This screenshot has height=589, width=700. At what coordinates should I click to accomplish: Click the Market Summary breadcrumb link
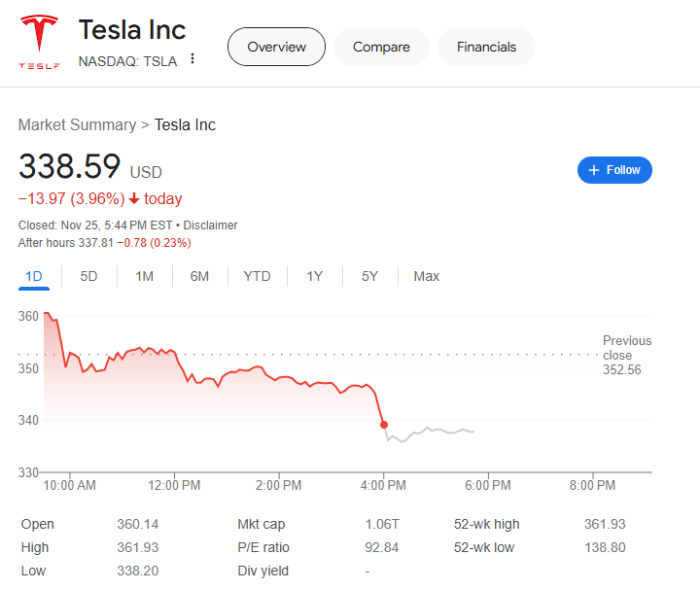pyautogui.click(x=77, y=124)
